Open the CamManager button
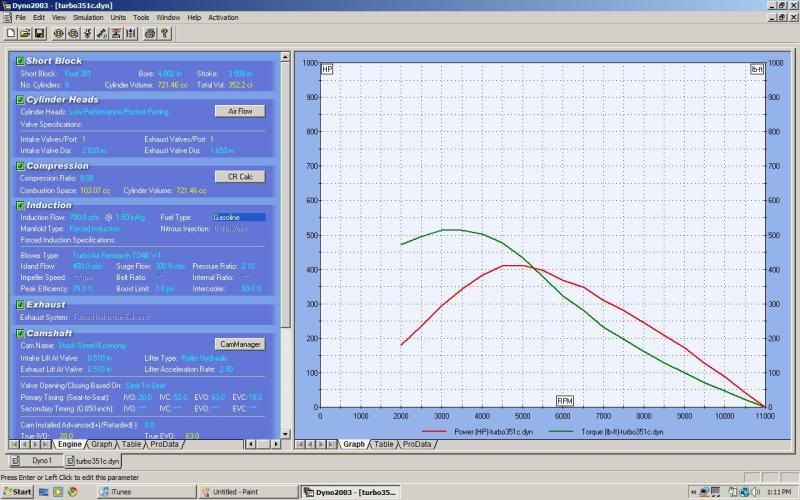800x500 pixels. [239, 344]
